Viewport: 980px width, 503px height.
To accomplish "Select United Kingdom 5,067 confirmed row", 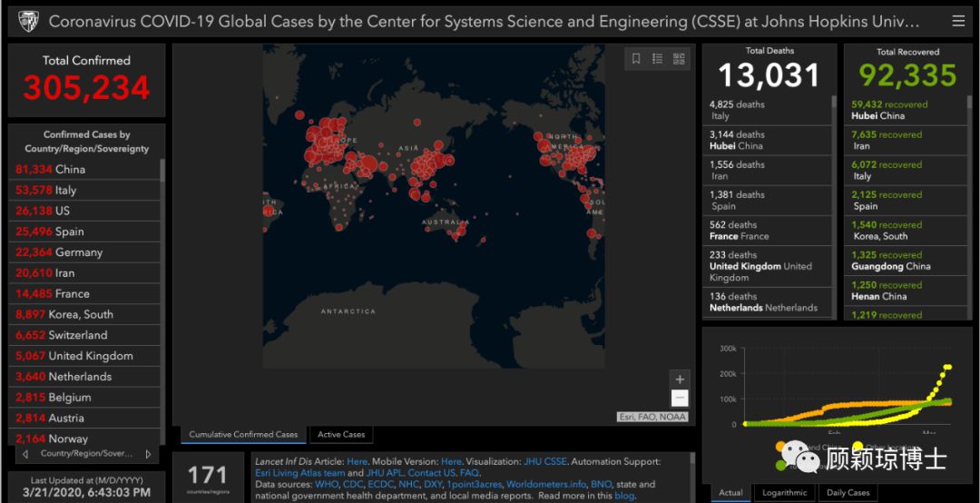I will pos(84,355).
